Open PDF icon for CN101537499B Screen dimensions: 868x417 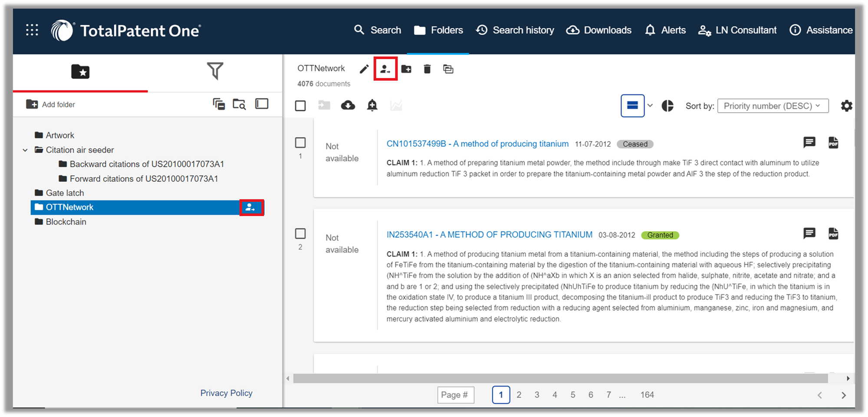833,142
